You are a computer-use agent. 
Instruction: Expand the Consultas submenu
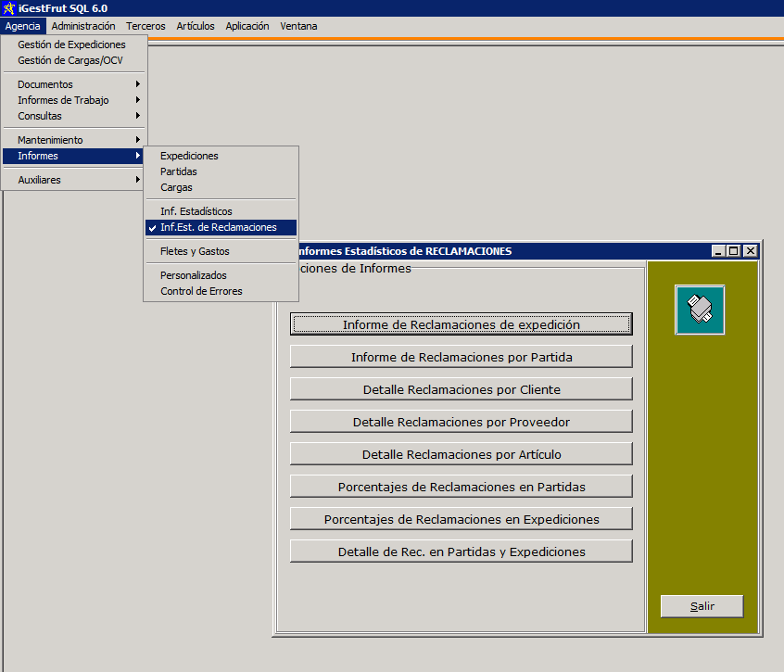(x=40, y=116)
